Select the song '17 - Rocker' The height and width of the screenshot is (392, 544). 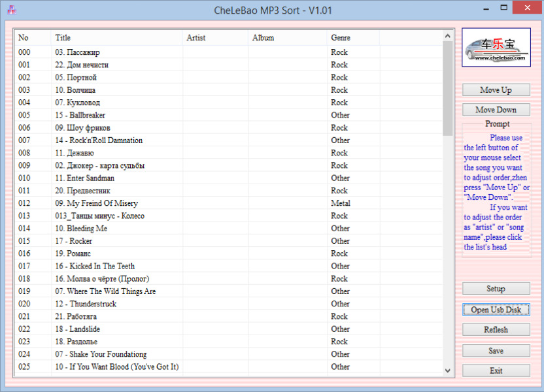point(73,241)
